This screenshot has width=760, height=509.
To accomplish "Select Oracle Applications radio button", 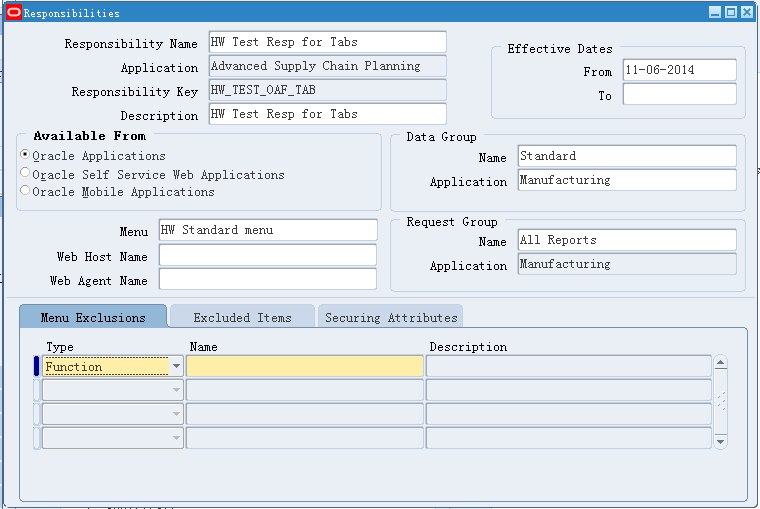I will click(x=25, y=154).
